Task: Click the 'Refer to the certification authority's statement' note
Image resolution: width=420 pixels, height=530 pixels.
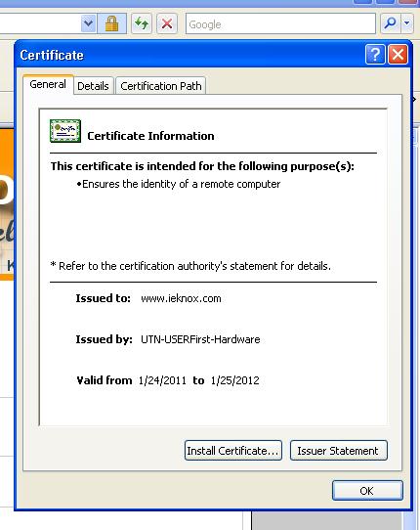Action: tap(190, 266)
